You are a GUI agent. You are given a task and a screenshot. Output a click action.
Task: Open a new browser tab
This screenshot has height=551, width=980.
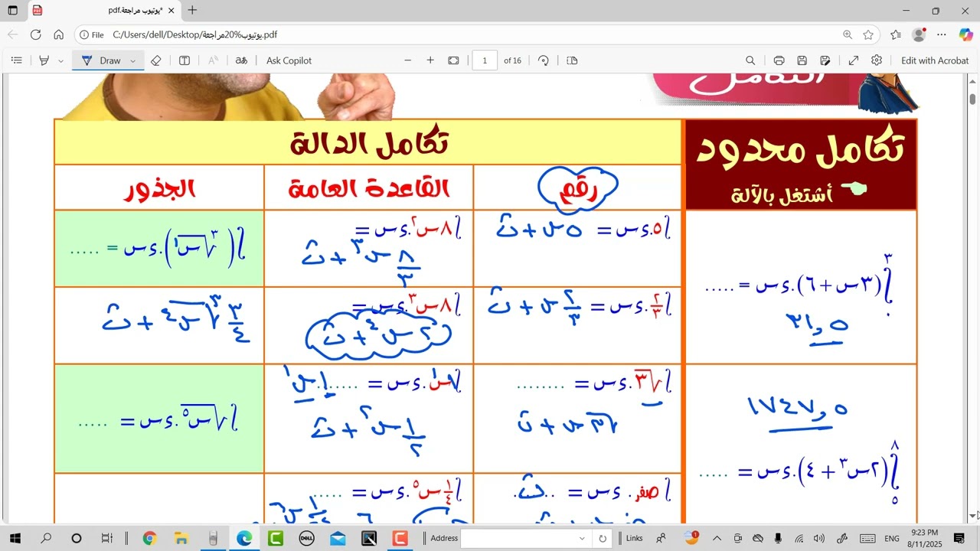[192, 11]
